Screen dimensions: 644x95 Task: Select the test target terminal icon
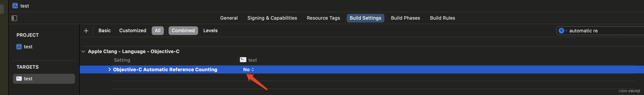(x=19, y=79)
